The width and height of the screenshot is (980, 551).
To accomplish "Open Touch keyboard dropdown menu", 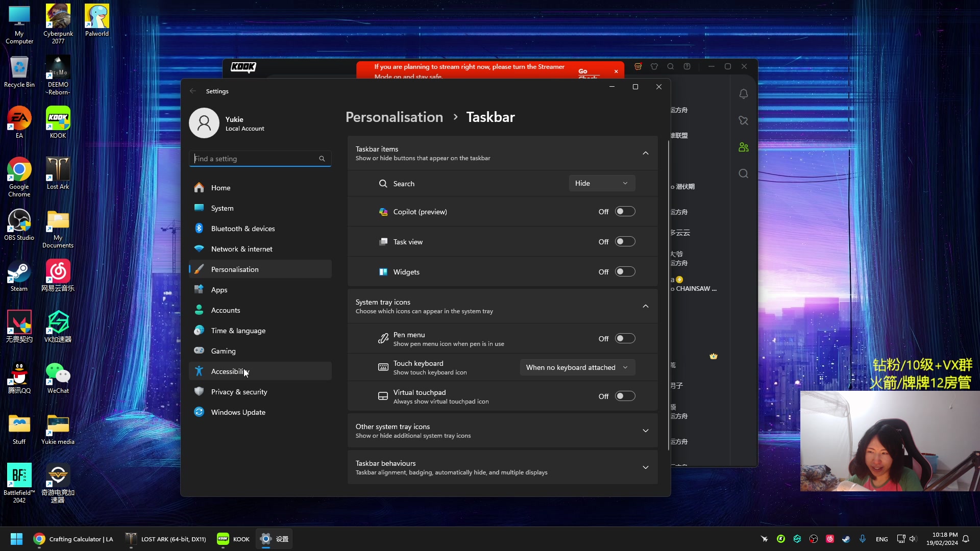I will pos(577,367).
